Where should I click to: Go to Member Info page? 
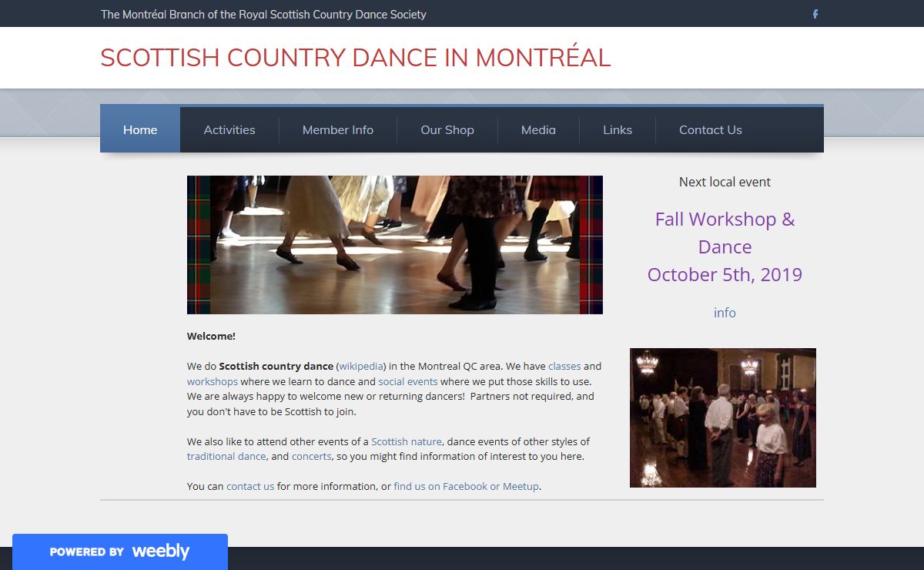tap(338, 129)
